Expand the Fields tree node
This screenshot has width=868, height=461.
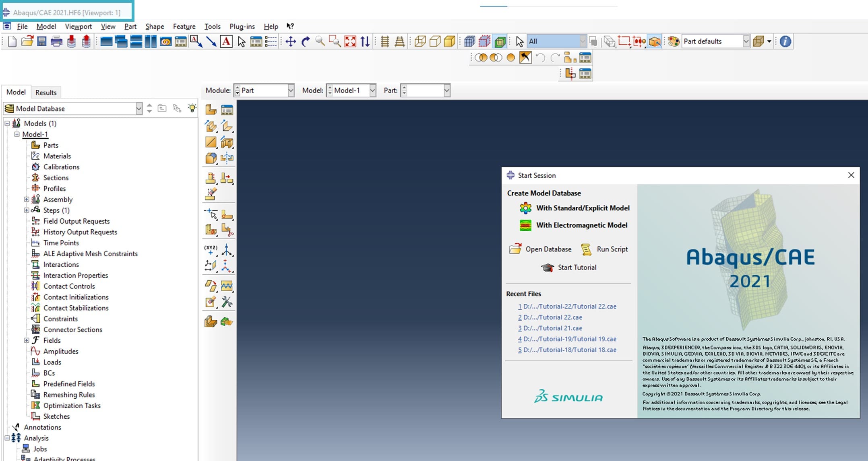(27, 340)
